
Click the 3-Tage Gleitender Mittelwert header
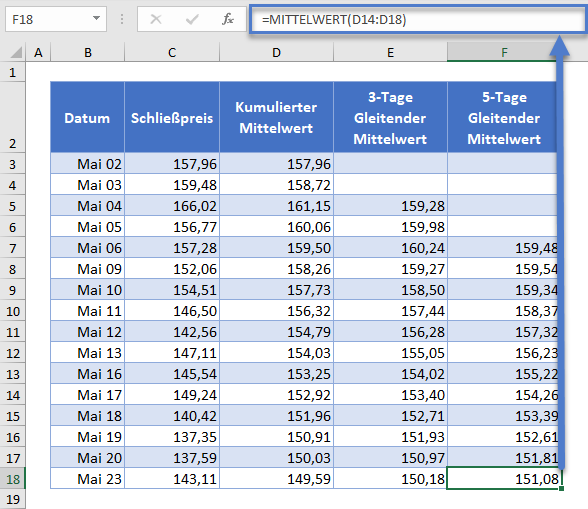tap(390, 117)
